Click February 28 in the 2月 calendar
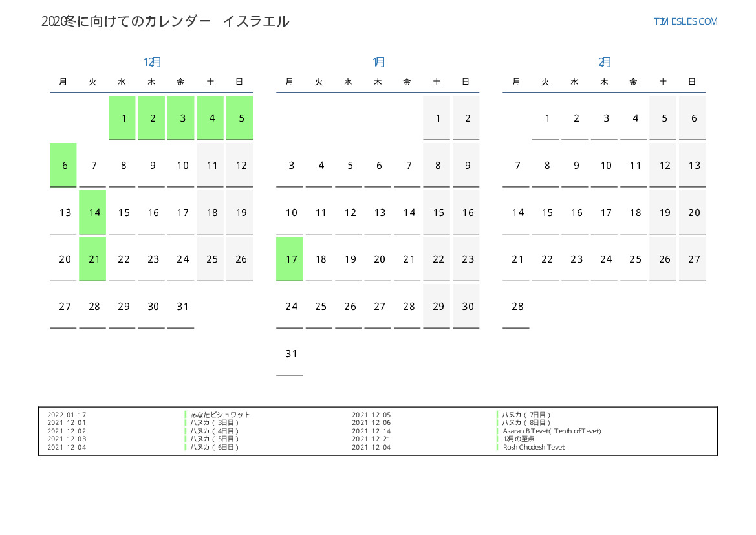Image resolution: width=756 pixels, height=535 pixels. (x=516, y=307)
